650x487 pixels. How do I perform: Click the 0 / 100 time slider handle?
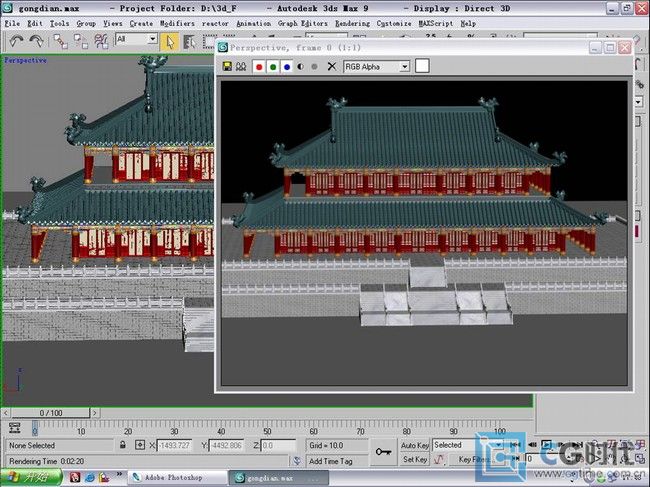coord(51,413)
